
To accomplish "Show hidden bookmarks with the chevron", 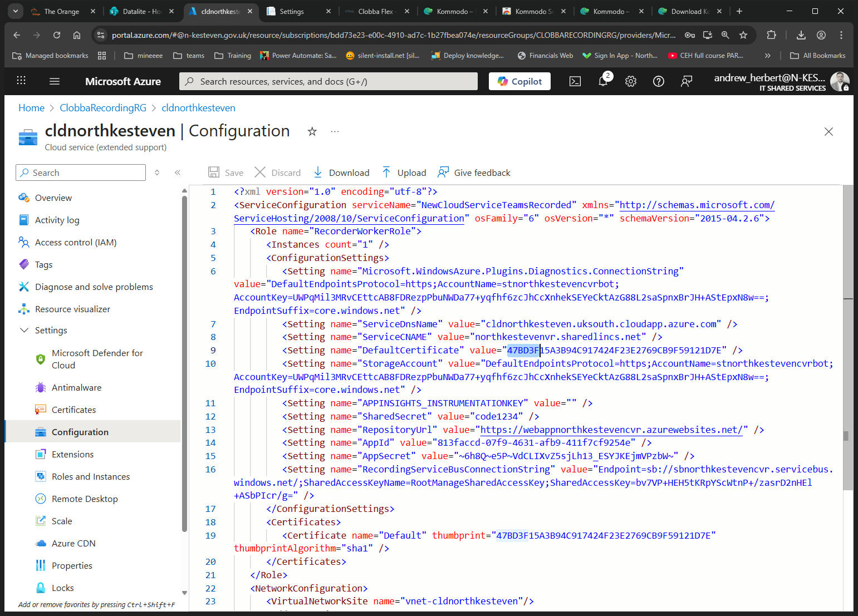I will (768, 56).
